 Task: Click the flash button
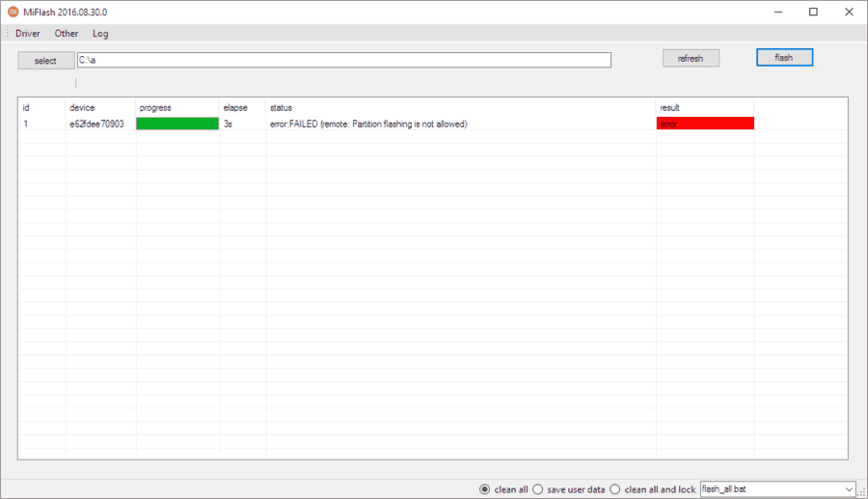point(784,58)
